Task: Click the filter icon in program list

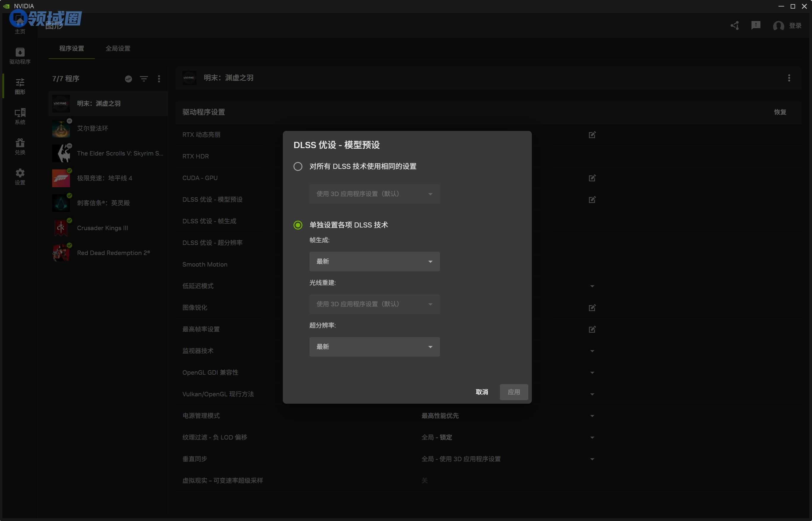Action: (143, 79)
